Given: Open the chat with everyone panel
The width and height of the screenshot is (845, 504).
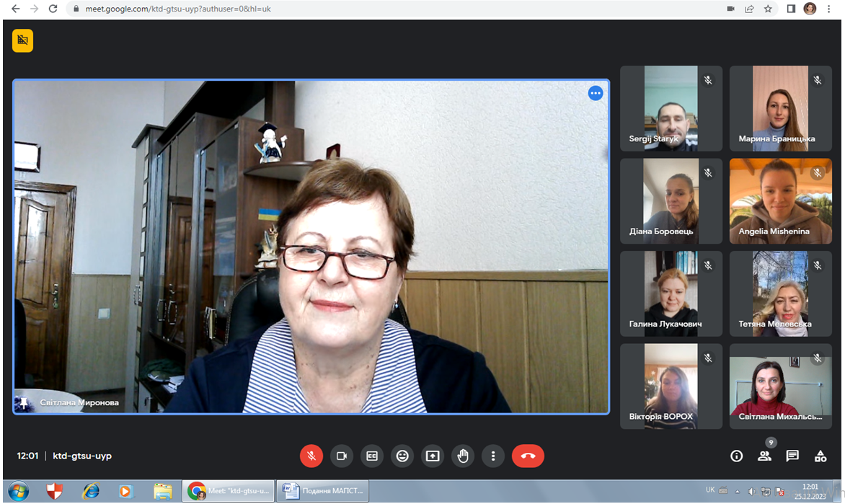Looking at the screenshot, I should tap(792, 456).
